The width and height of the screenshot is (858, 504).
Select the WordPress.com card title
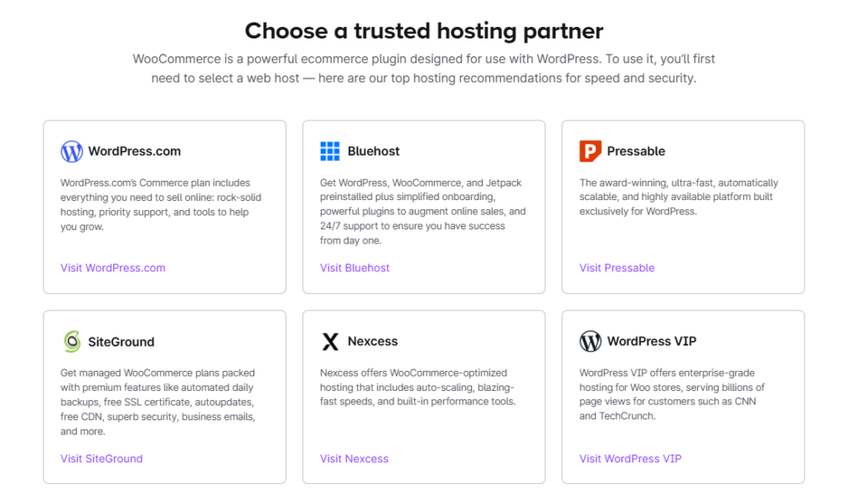pos(134,152)
